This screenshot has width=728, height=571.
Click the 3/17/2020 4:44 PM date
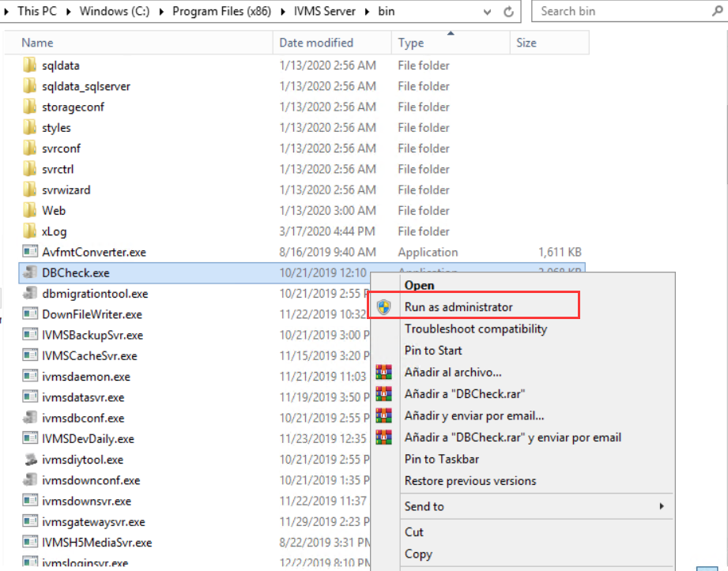[x=327, y=231]
